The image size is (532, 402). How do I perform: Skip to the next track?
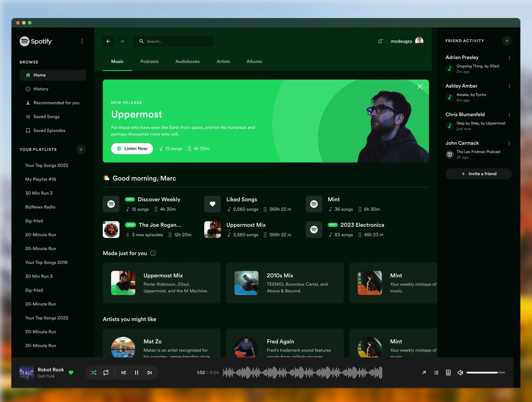pyautogui.click(x=150, y=372)
